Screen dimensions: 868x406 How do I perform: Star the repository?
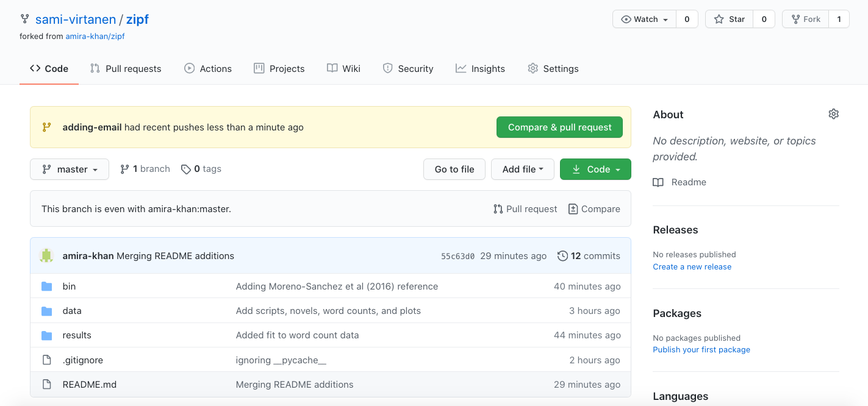coord(730,20)
